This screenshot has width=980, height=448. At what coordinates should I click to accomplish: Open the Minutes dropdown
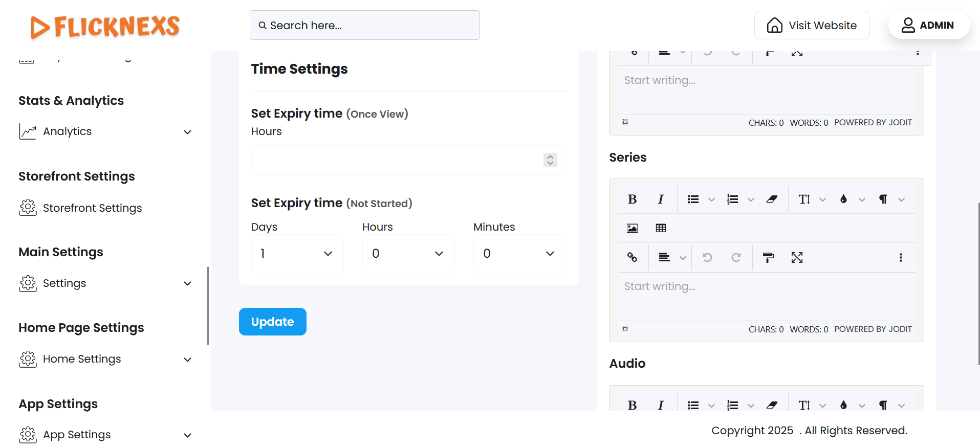pyautogui.click(x=519, y=254)
